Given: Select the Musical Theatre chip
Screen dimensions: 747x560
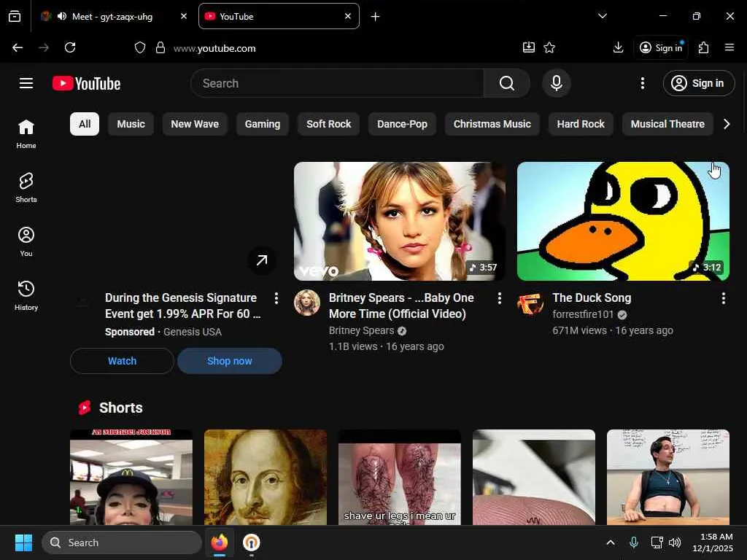Looking at the screenshot, I should [667, 124].
